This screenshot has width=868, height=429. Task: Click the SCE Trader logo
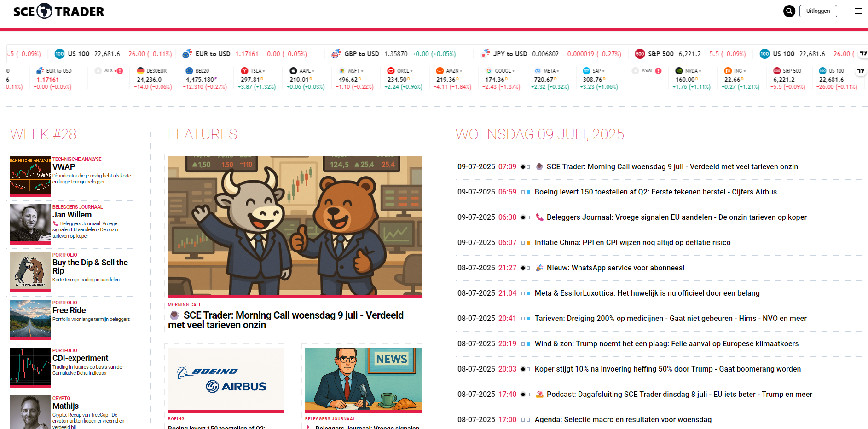pos(58,11)
